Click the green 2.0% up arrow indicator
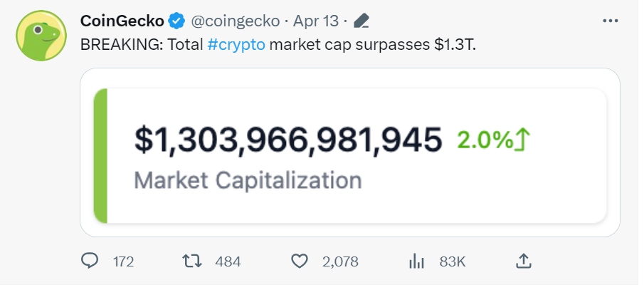This screenshot has height=285, width=644. click(x=495, y=140)
